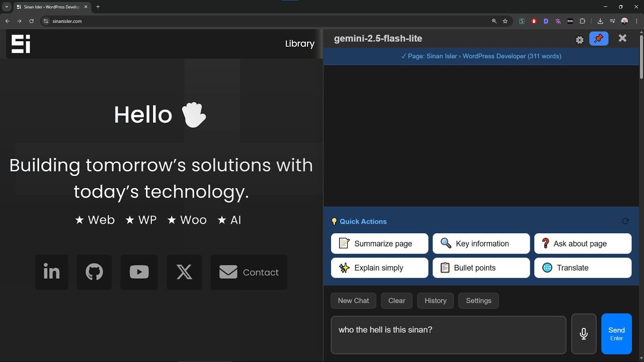The height and width of the screenshot is (362, 644).
Task: Click the Contact envelope button
Action: pyautogui.click(x=249, y=272)
